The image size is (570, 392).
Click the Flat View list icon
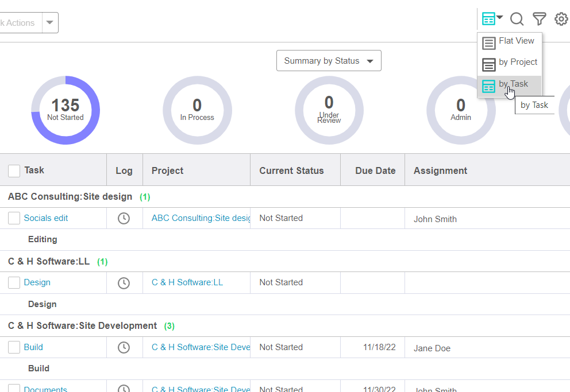coord(489,43)
